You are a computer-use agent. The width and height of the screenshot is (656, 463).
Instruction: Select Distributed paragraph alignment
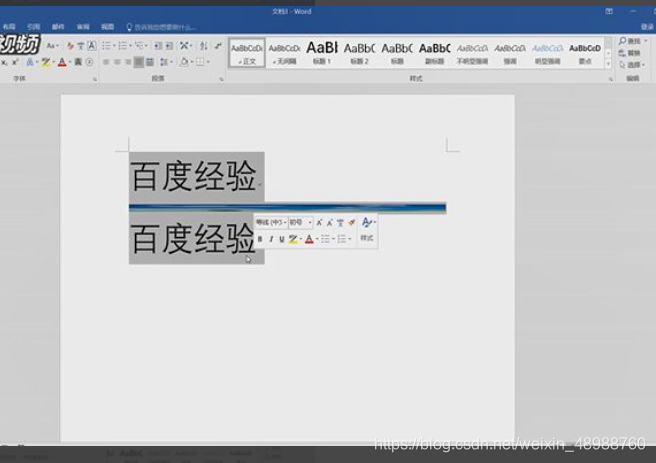coord(150,62)
